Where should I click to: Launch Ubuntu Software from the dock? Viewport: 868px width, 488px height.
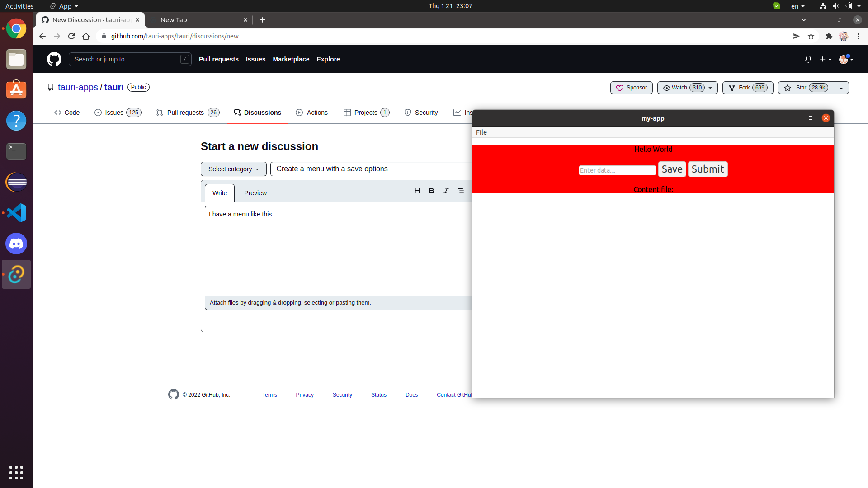click(16, 90)
